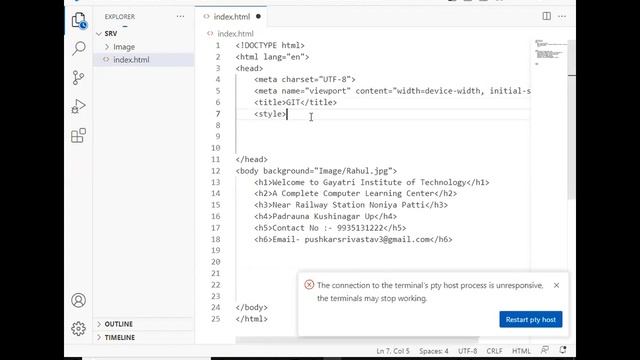
Task: Click the </html> closing tag line
Action: coord(251,319)
